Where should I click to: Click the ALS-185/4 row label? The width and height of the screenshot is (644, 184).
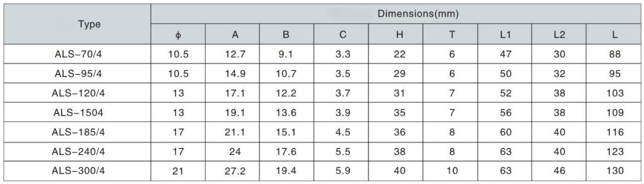pyautogui.click(x=77, y=130)
